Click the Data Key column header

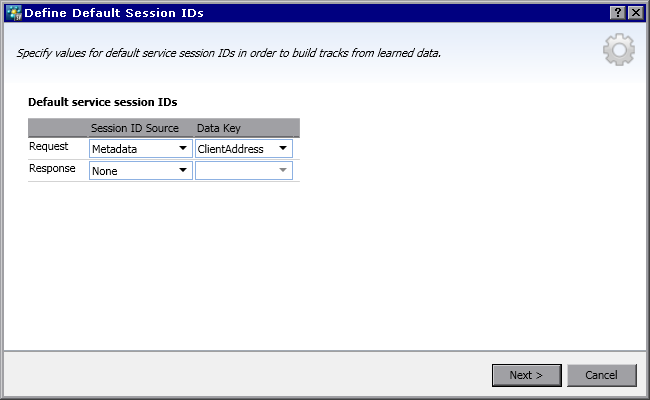pyautogui.click(x=218, y=128)
